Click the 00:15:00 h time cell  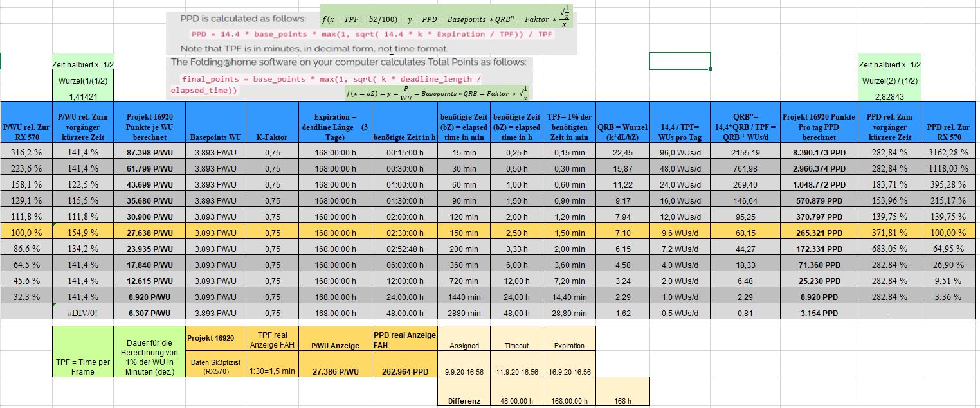pos(404,152)
